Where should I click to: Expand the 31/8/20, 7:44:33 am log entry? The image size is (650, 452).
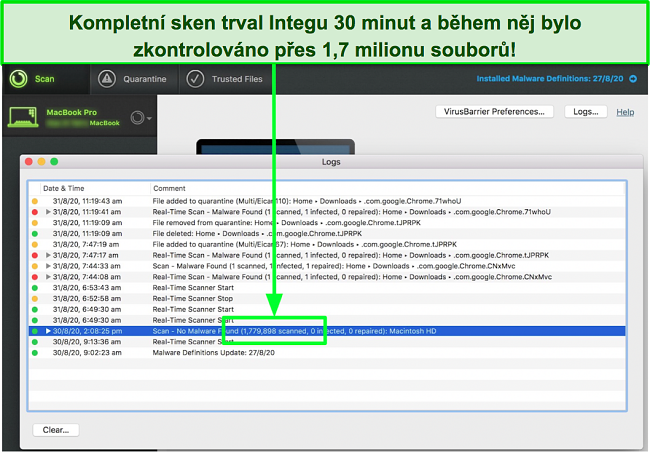tap(48, 266)
